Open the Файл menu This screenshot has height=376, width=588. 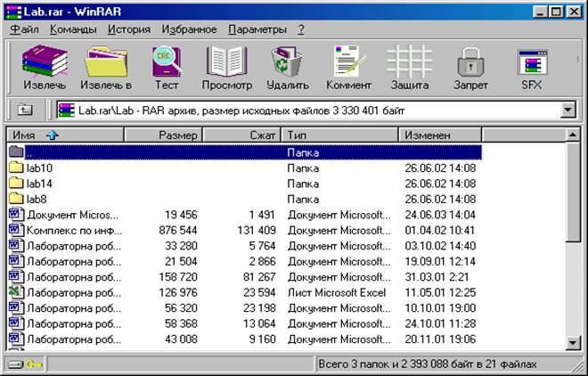click(x=24, y=29)
